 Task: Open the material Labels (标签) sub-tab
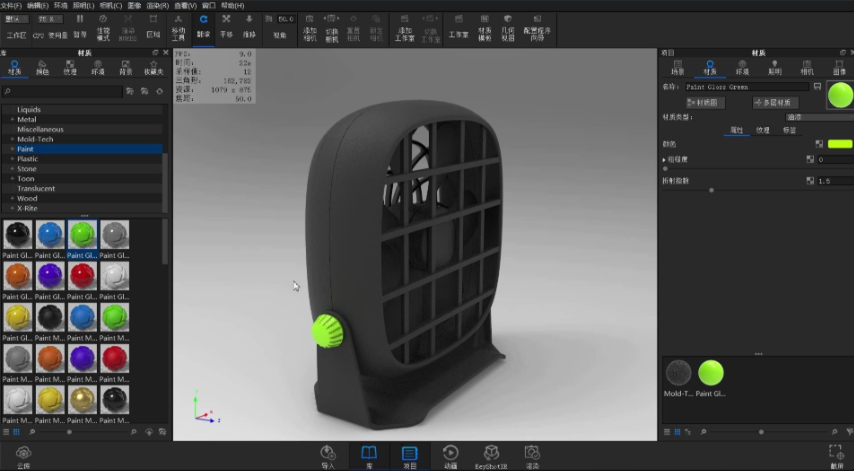[789, 130]
